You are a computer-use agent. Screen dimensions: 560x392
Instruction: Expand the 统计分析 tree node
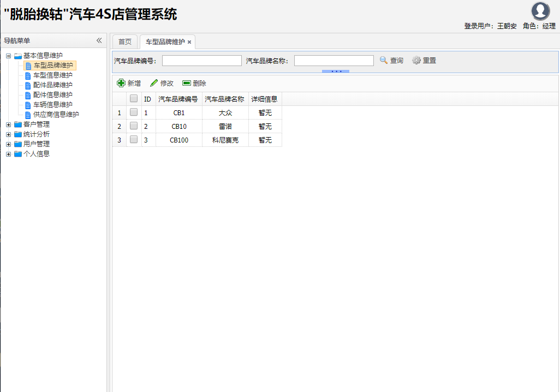[x=8, y=134]
